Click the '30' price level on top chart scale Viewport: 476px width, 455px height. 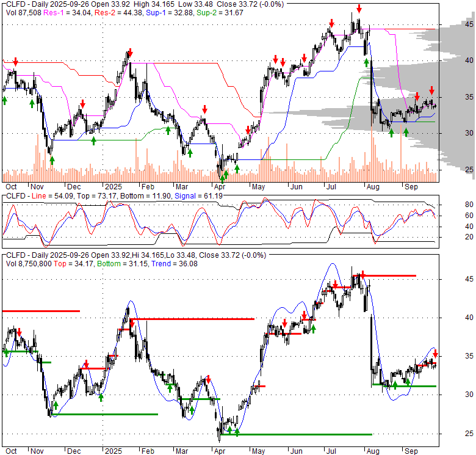(469, 133)
